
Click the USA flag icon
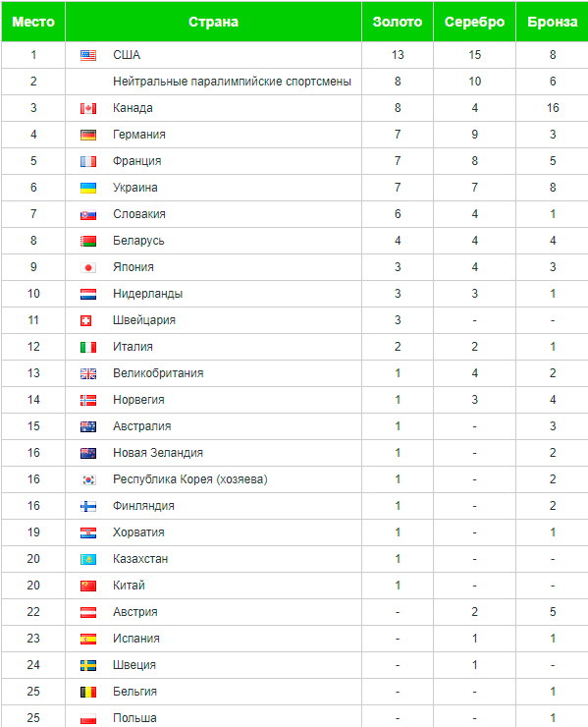(88, 55)
